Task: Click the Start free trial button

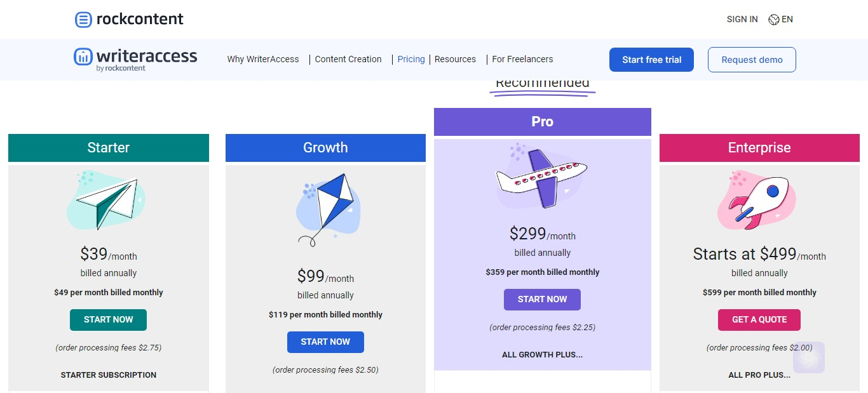Action: pos(651,60)
